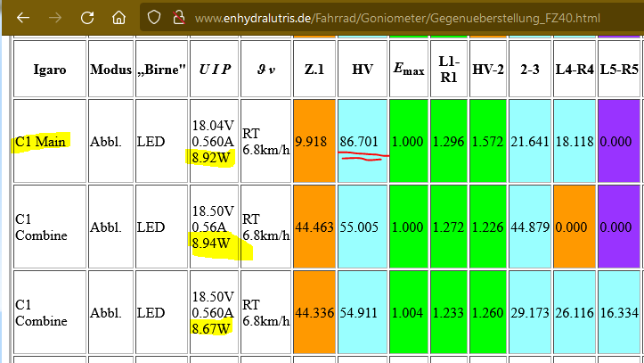Click the L1-R1 column header
The image size is (644, 363).
[449, 69]
